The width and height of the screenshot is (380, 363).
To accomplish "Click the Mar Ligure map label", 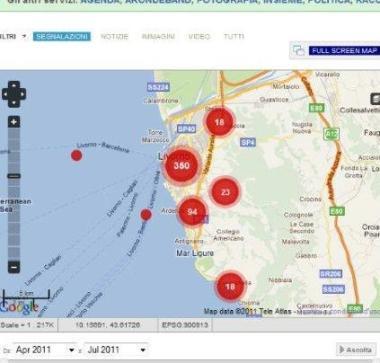I will pyautogui.click(x=195, y=253).
